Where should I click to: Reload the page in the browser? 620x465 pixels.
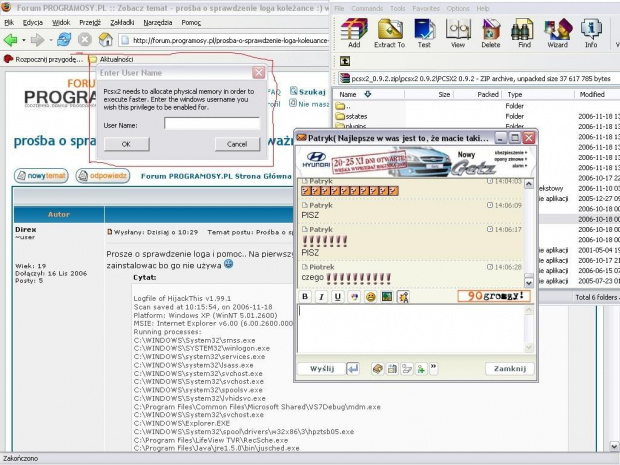tap(64, 40)
